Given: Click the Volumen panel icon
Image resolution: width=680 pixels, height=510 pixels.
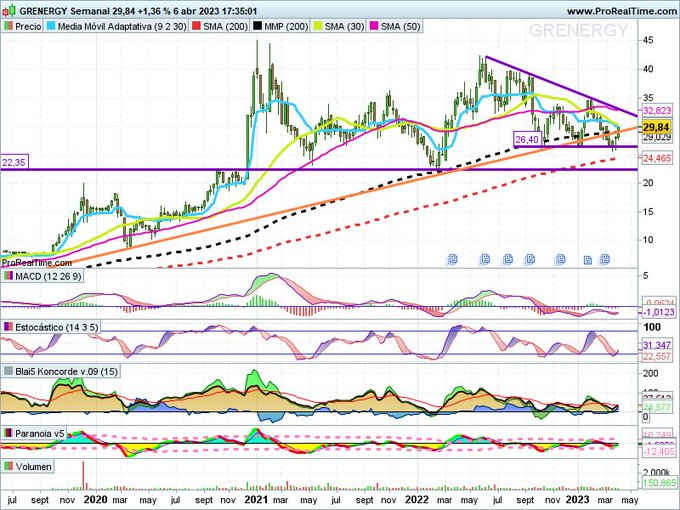Looking at the screenshot, I should (8, 467).
